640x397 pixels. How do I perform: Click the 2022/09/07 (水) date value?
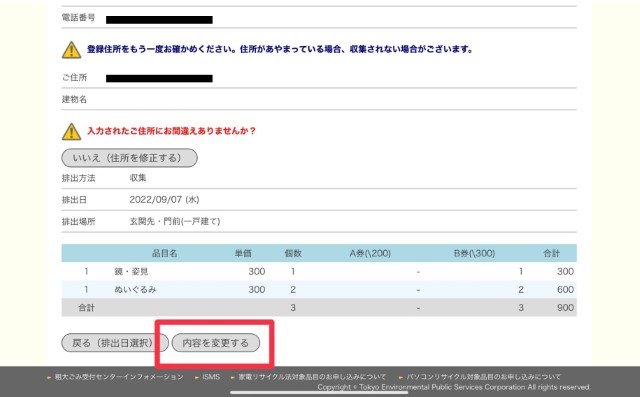pos(164,200)
